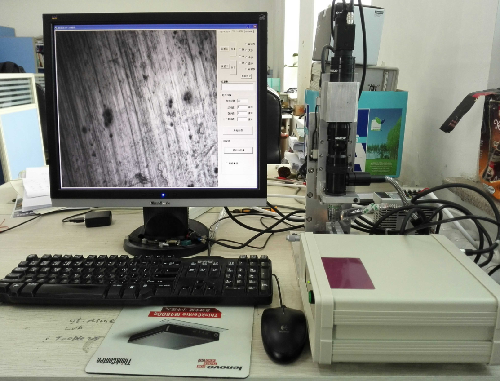The height and width of the screenshot is (381, 500).
Task: Click the third numeric field in the parameter group
Action: pyautogui.click(x=242, y=113)
